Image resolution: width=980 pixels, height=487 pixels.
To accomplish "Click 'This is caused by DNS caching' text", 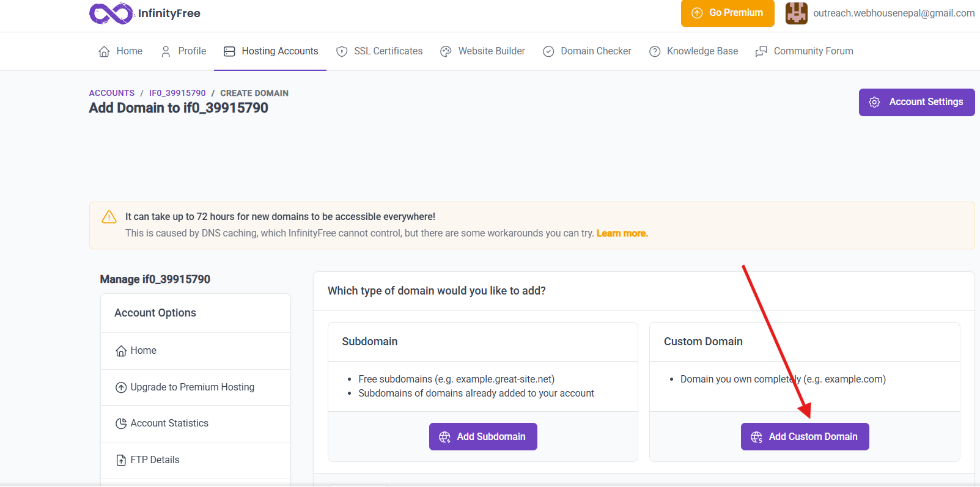I will [359, 233].
